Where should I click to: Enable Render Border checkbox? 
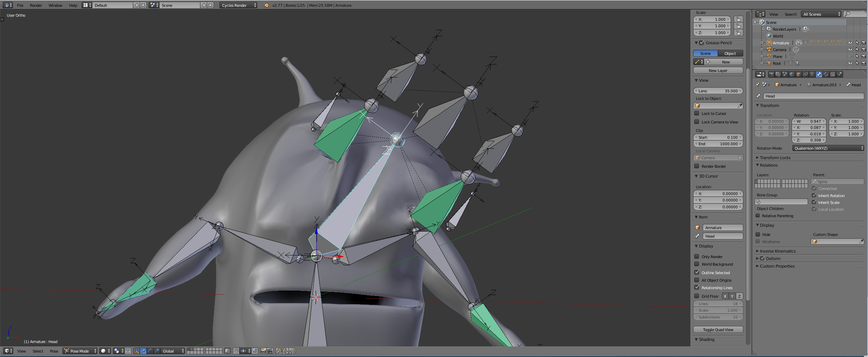point(697,166)
